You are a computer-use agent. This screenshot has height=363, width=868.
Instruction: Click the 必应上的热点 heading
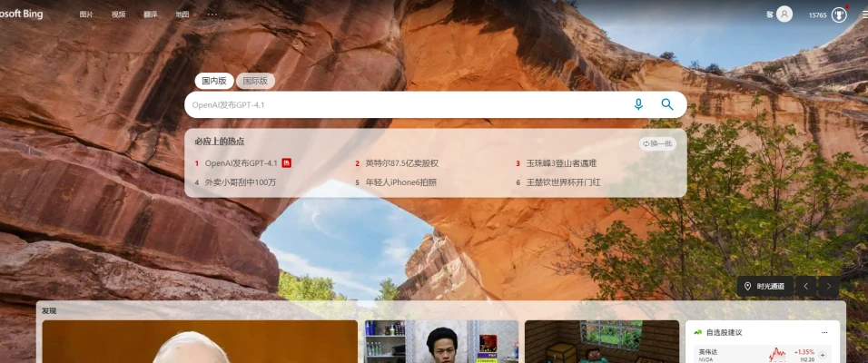pyautogui.click(x=219, y=142)
